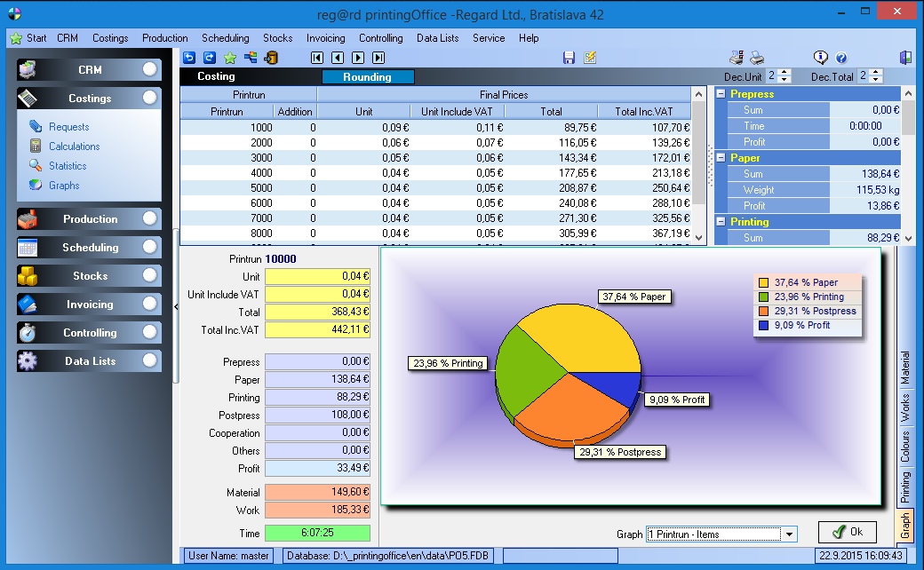Click yellow Paper swatch in chart legend

[763, 283]
